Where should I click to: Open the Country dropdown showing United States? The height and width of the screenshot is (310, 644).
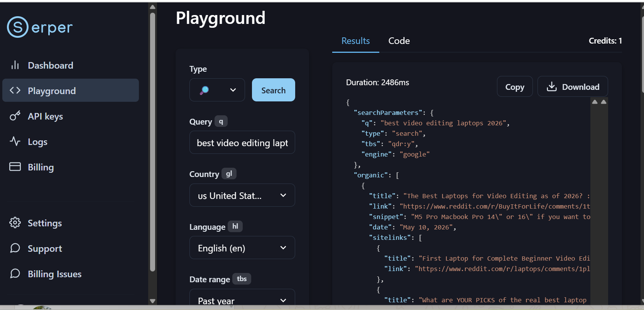point(242,195)
